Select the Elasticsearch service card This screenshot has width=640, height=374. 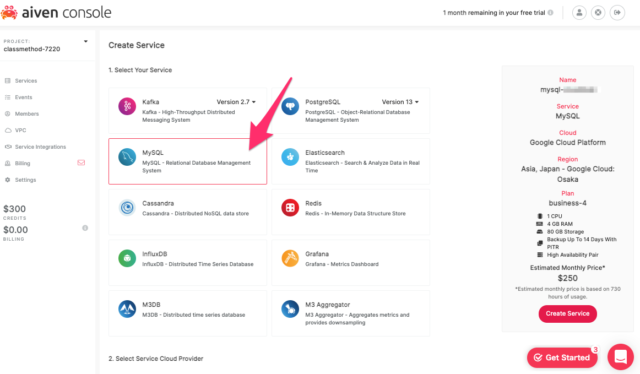click(x=351, y=161)
